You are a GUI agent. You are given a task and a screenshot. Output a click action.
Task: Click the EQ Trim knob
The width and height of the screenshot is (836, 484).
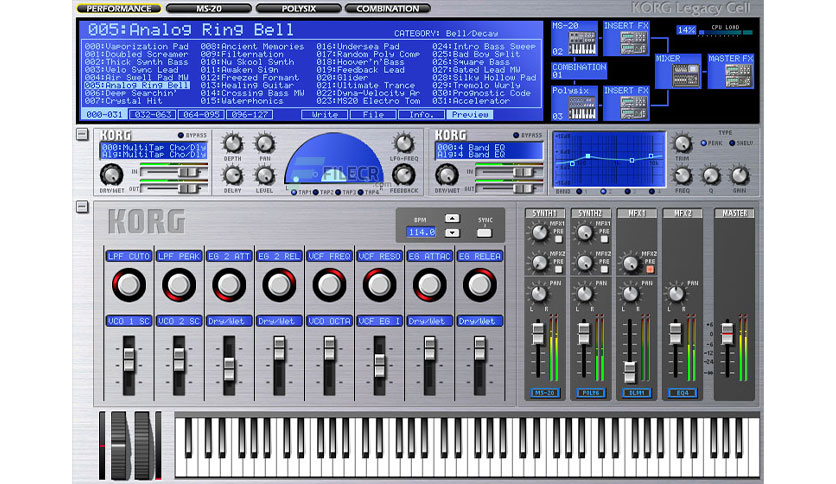pyautogui.click(x=682, y=143)
